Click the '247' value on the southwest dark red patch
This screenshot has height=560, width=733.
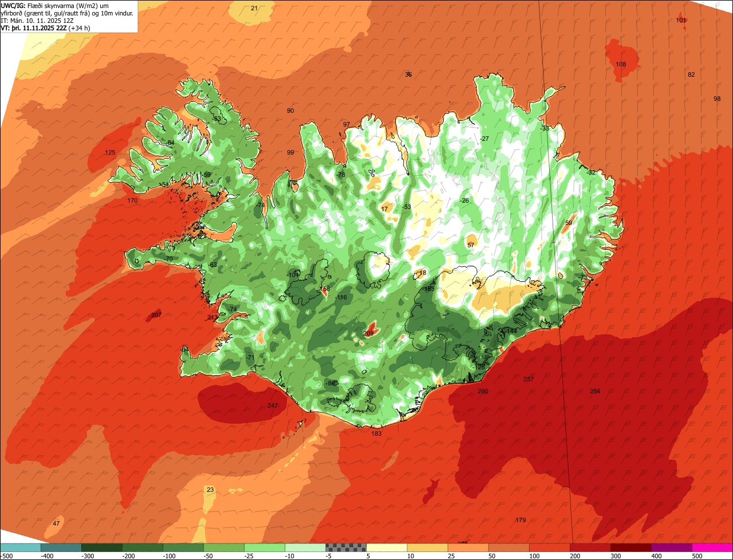[x=273, y=405]
